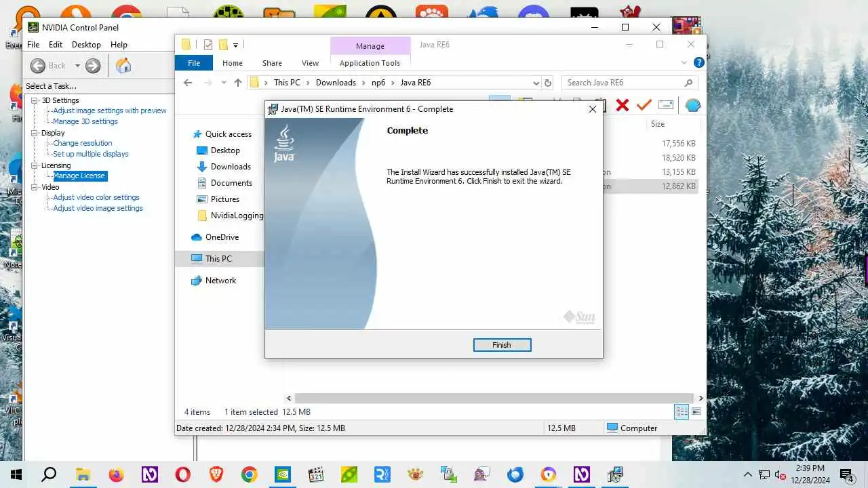868x488 pixels.
Task: Select Quick access in navigation pane
Action: 229,134
